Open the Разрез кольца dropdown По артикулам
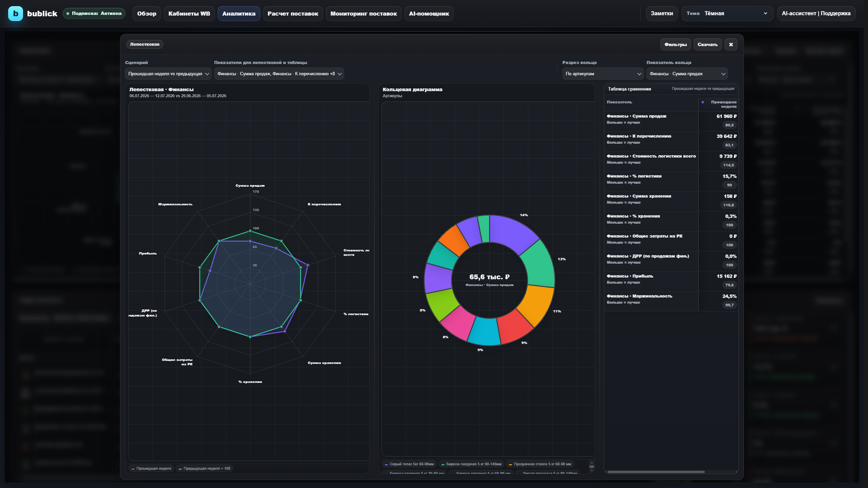 (603, 74)
